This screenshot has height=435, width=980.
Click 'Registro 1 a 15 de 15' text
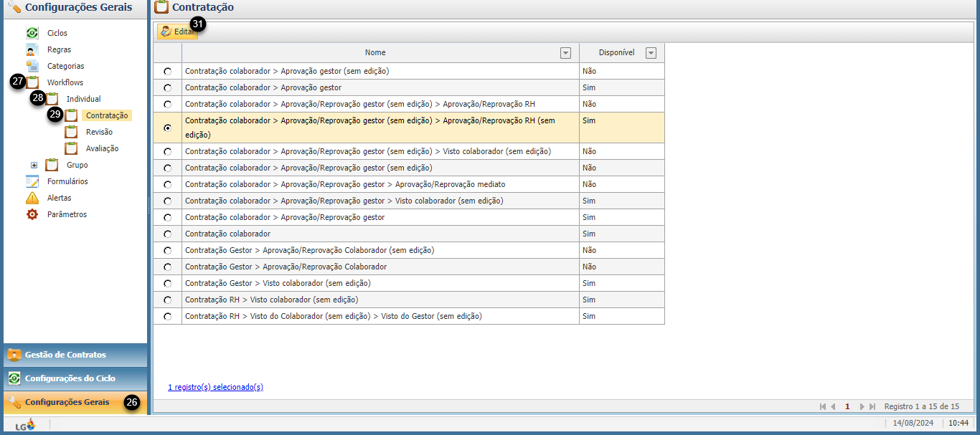click(x=921, y=406)
